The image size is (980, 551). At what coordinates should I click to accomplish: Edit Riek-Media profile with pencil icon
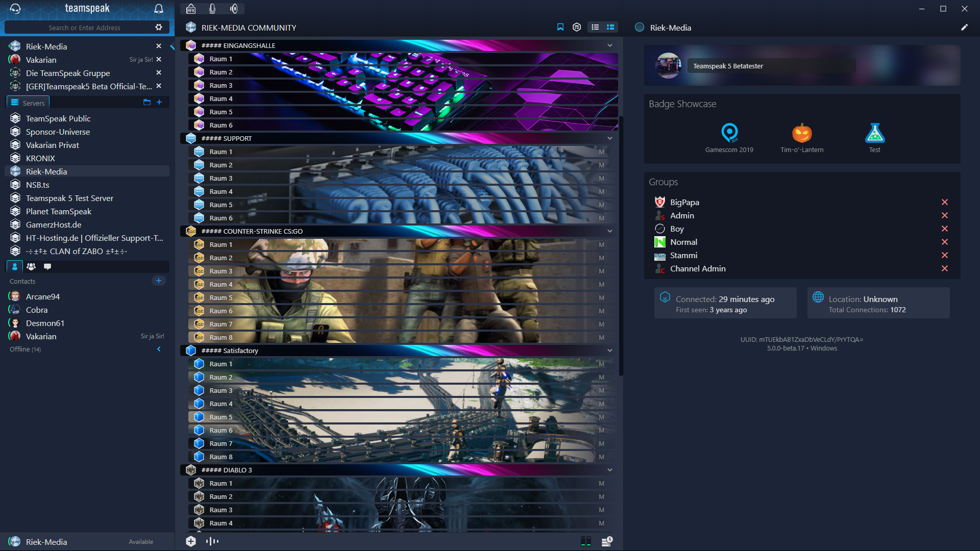[x=964, y=28]
